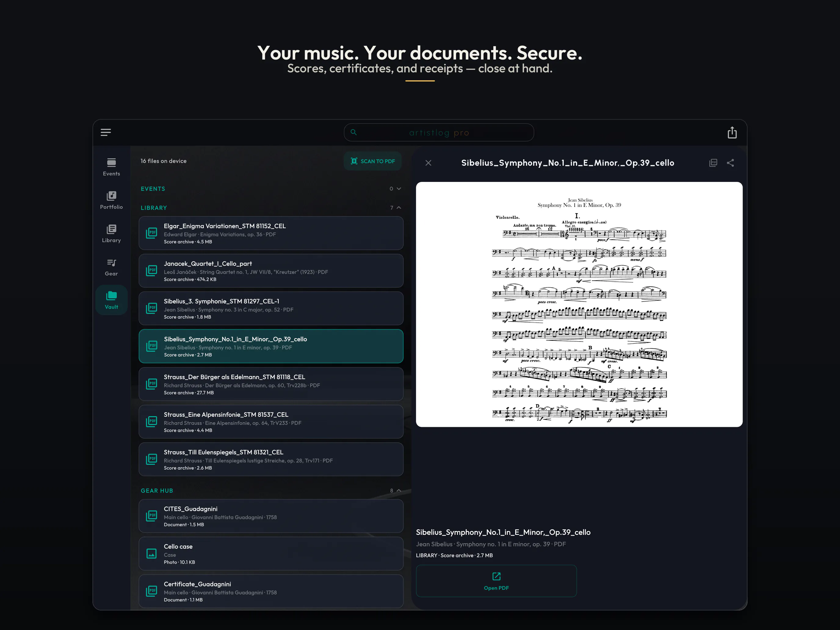
Task: Click PDF icon of Strauss Till Eulenspiegels
Action: (x=151, y=459)
